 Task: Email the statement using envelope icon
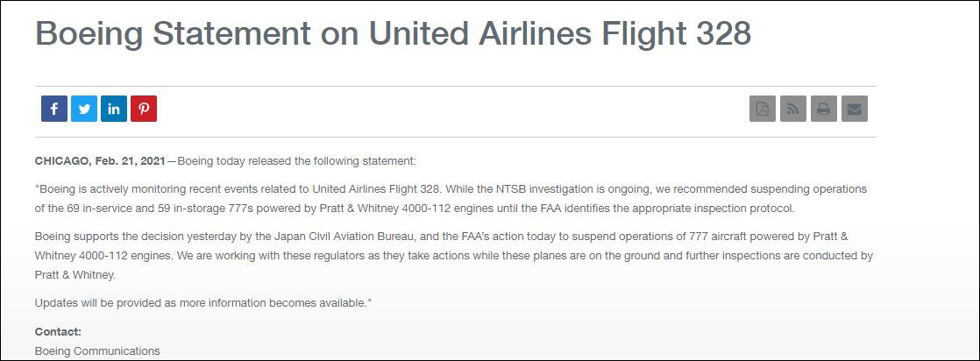855,110
